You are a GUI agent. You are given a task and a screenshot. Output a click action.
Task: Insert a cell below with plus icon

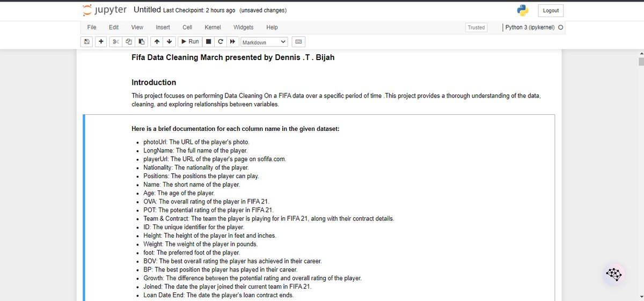tap(101, 41)
